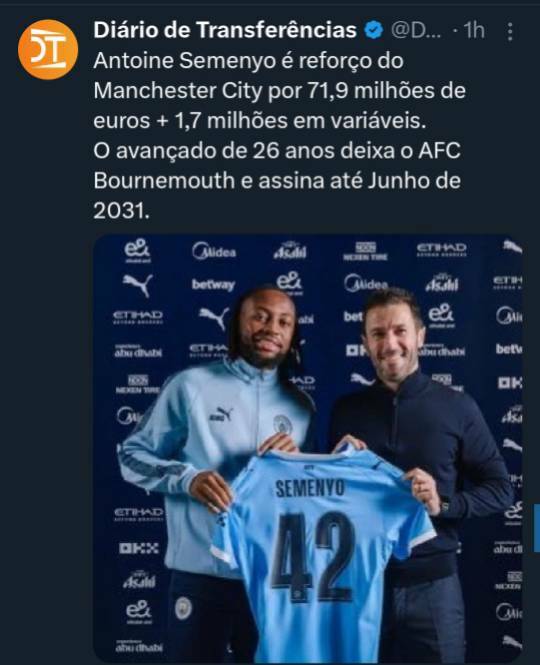Click the blue verified badge icon
540x665 pixels.
(x=374, y=31)
